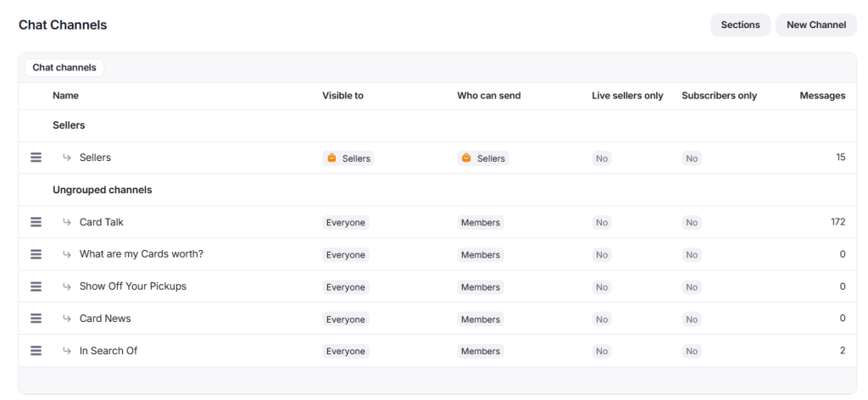Toggle Live sellers only for In Search Of
Image resolution: width=868 pixels, height=400 pixels.
click(602, 352)
